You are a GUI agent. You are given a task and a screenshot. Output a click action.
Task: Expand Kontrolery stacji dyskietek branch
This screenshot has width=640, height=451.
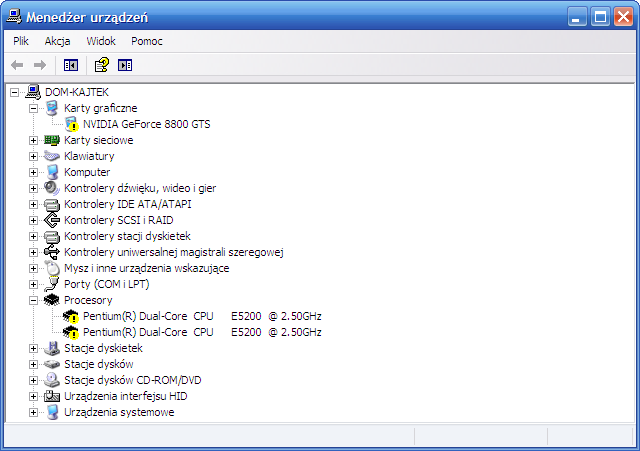pos(33,236)
